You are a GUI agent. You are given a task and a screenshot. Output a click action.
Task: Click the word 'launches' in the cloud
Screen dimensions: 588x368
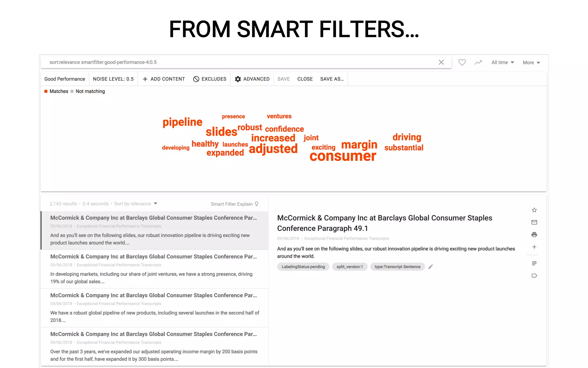click(x=235, y=144)
